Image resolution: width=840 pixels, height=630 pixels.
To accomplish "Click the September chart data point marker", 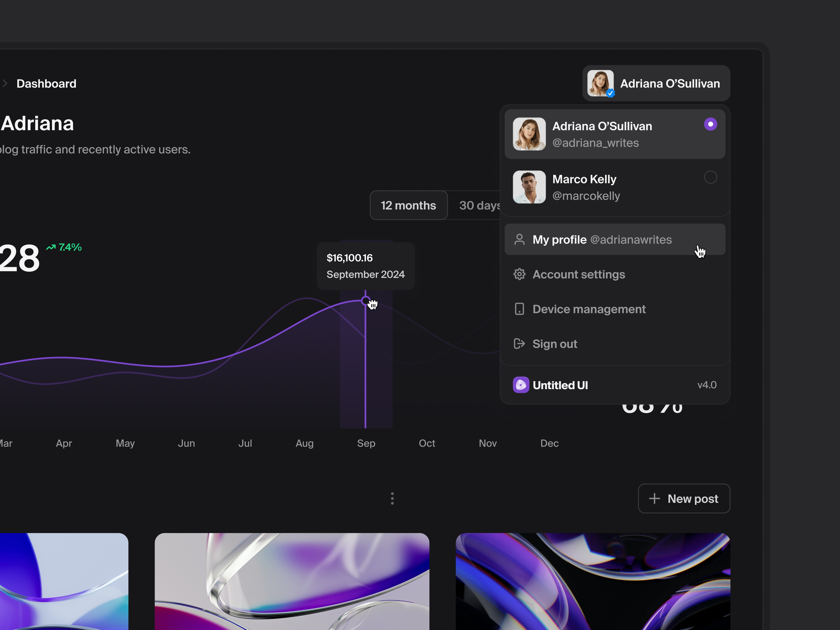I will click(x=365, y=301).
